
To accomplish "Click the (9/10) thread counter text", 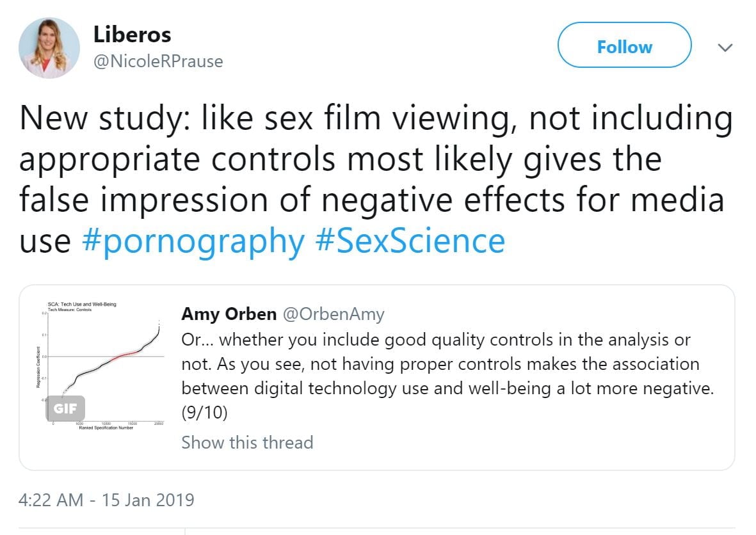I will pos(204,413).
